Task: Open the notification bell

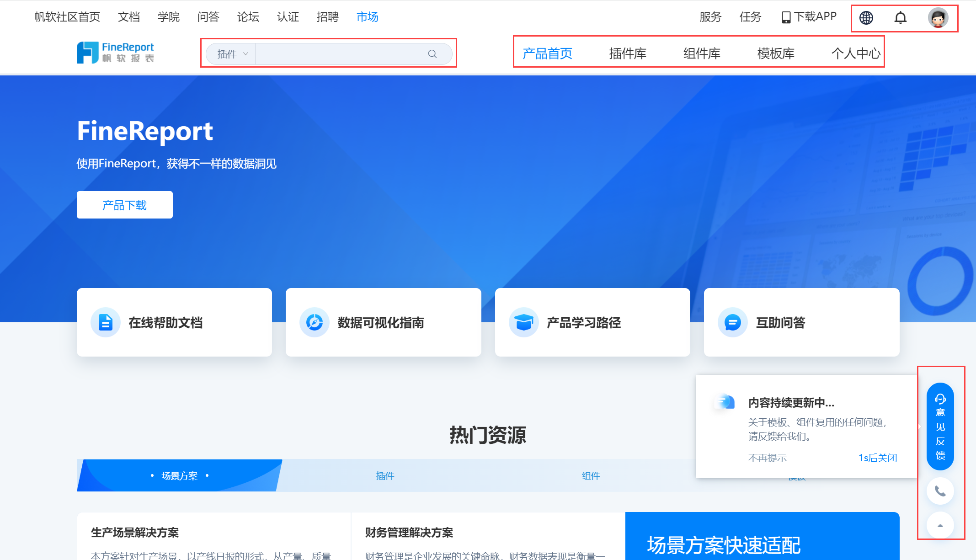Action: pyautogui.click(x=900, y=18)
